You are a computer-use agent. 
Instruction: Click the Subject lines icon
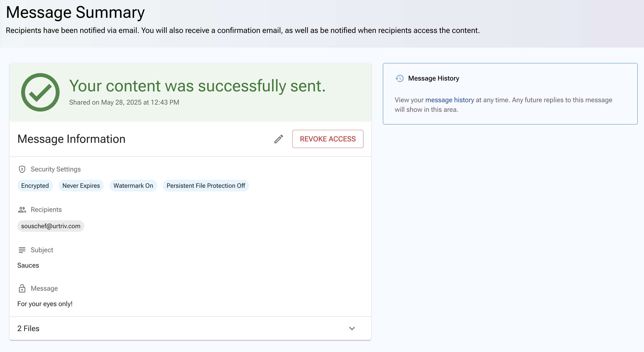click(22, 250)
